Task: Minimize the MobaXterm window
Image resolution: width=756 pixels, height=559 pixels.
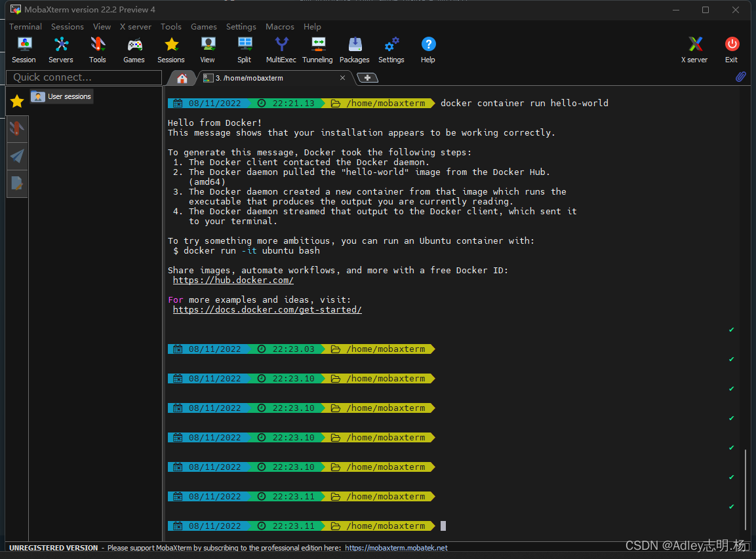Action: click(x=676, y=10)
